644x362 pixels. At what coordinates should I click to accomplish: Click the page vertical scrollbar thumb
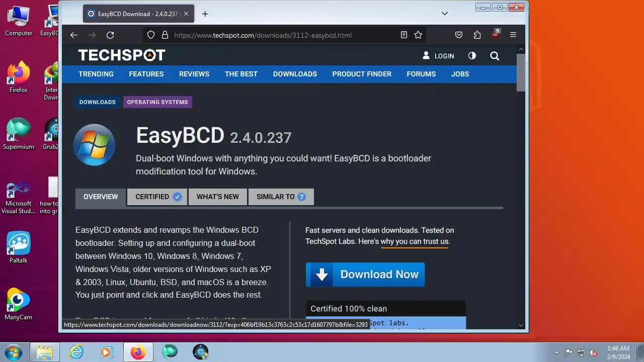(521, 72)
